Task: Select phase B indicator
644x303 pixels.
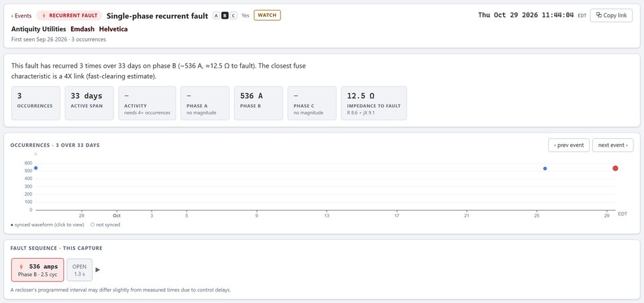Action: pos(225,15)
